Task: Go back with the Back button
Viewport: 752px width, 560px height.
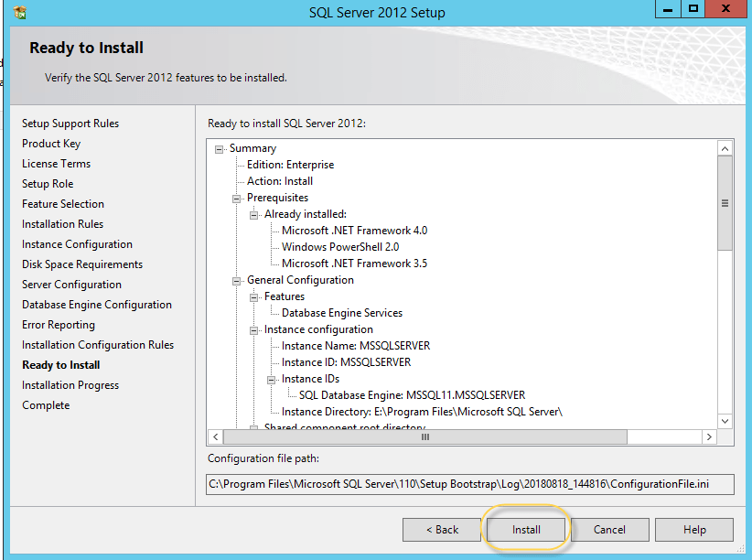Action: click(x=442, y=530)
